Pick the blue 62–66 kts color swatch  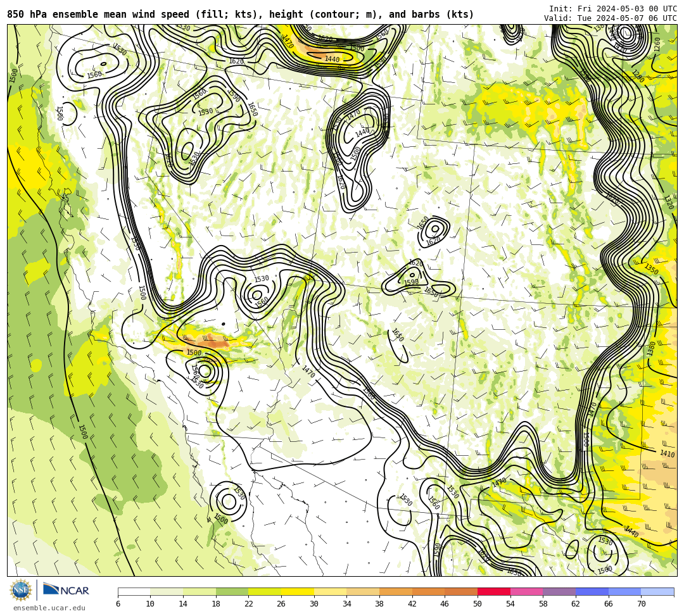pos(592,592)
